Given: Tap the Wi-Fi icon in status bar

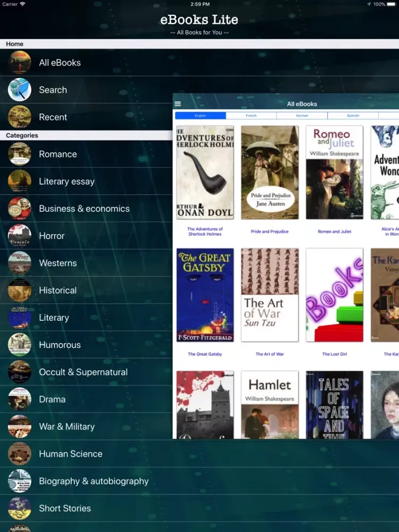Looking at the screenshot, I should 22,4.
